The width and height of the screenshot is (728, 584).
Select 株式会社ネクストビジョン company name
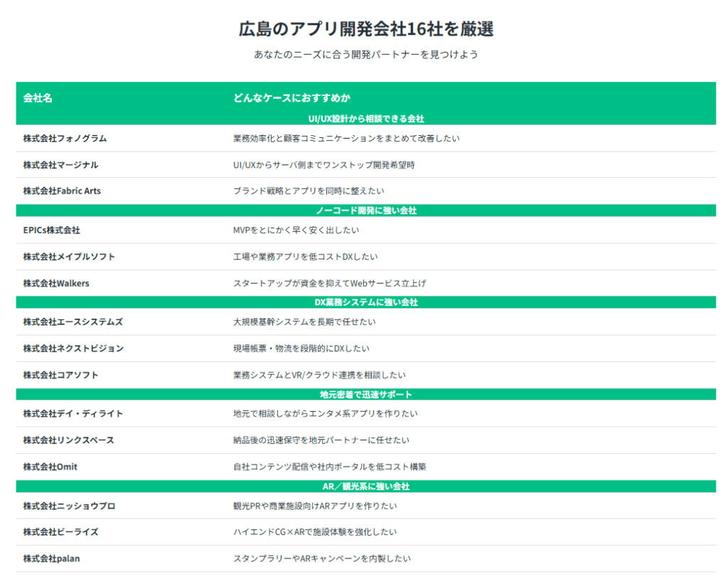point(73,349)
